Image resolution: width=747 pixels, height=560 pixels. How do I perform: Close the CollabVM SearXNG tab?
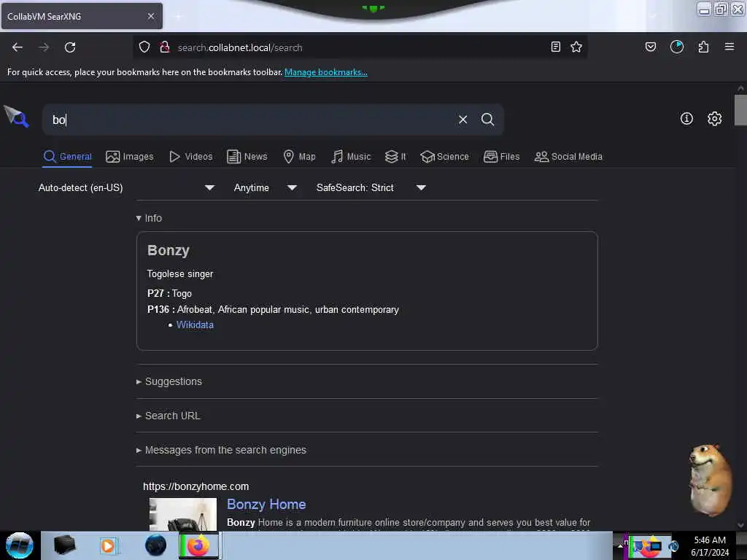coord(151,16)
